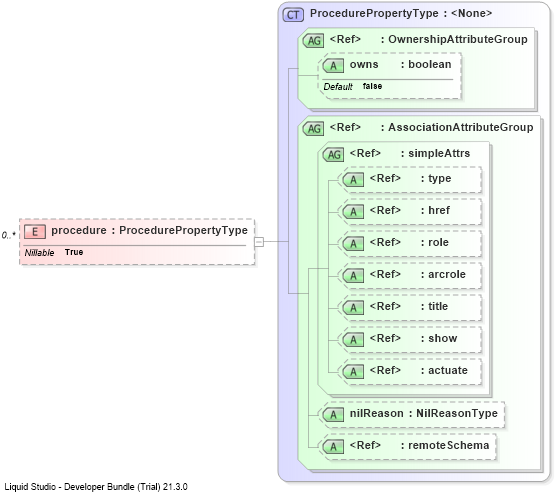Click the A icon of owns attribute
Screen dimensions: 555x492
pos(333,65)
